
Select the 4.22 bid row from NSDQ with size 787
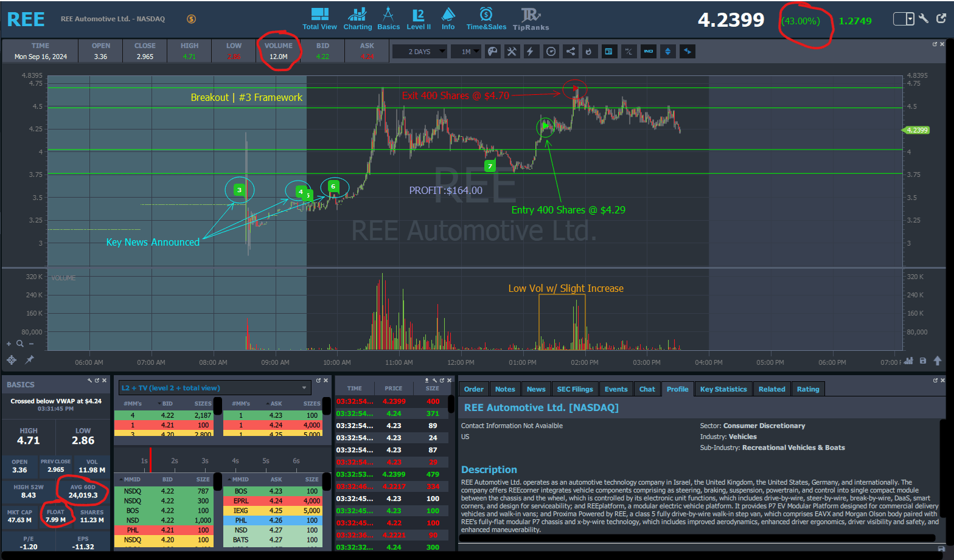[x=164, y=491]
